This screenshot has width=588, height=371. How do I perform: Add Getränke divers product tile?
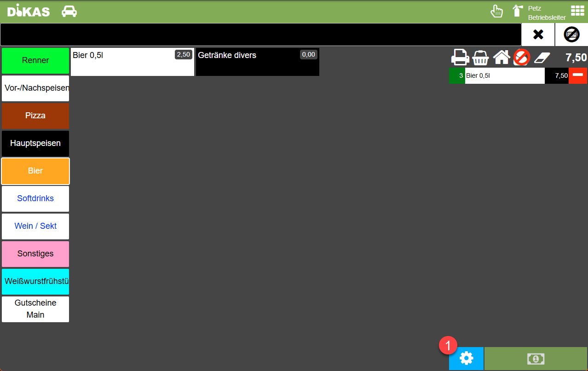(257, 62)
